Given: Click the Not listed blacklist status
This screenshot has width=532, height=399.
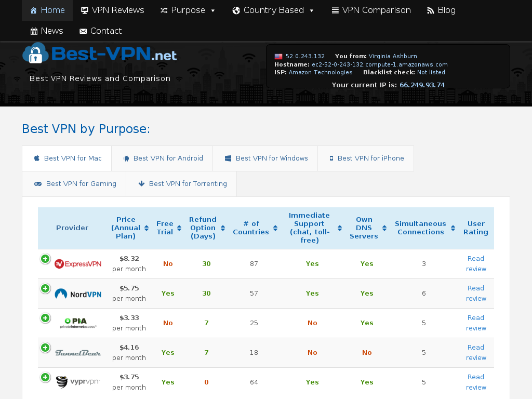Looking at the screenshot, I should (x=431, y=72).
